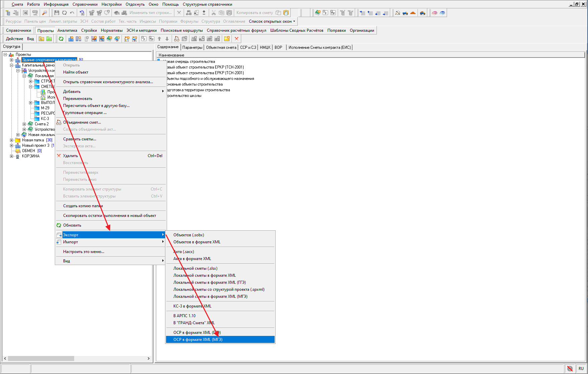The image size is (588, 374).
Task: Choose ОСР в формате XML (МГЭ) export
Action: (x=198, y=340)
